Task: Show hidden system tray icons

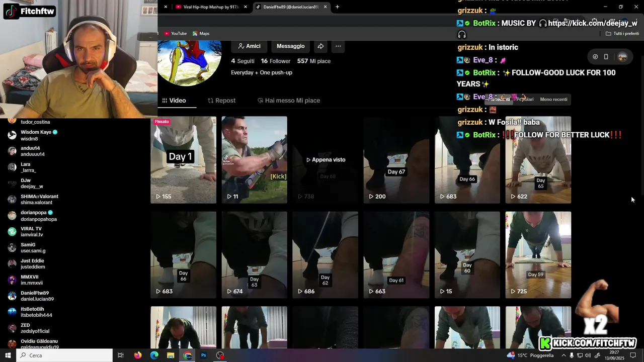Action: pos(563,355)
